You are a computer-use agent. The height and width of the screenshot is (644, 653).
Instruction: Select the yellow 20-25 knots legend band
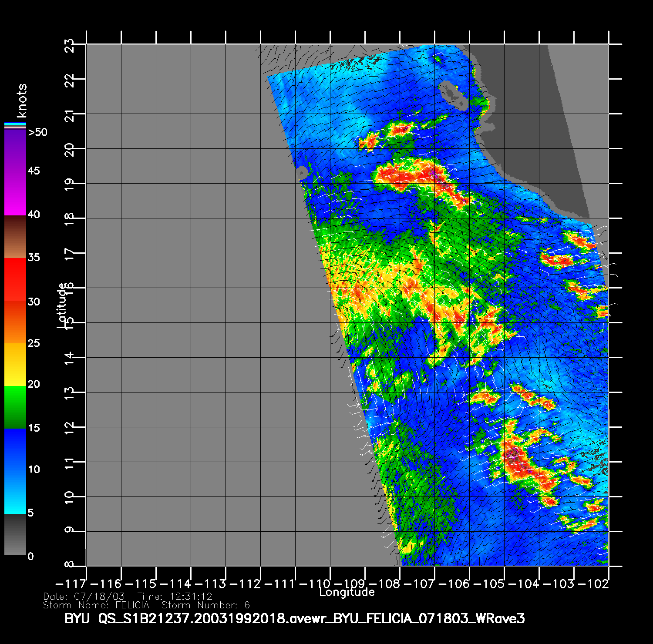click(x=15, y=365)
